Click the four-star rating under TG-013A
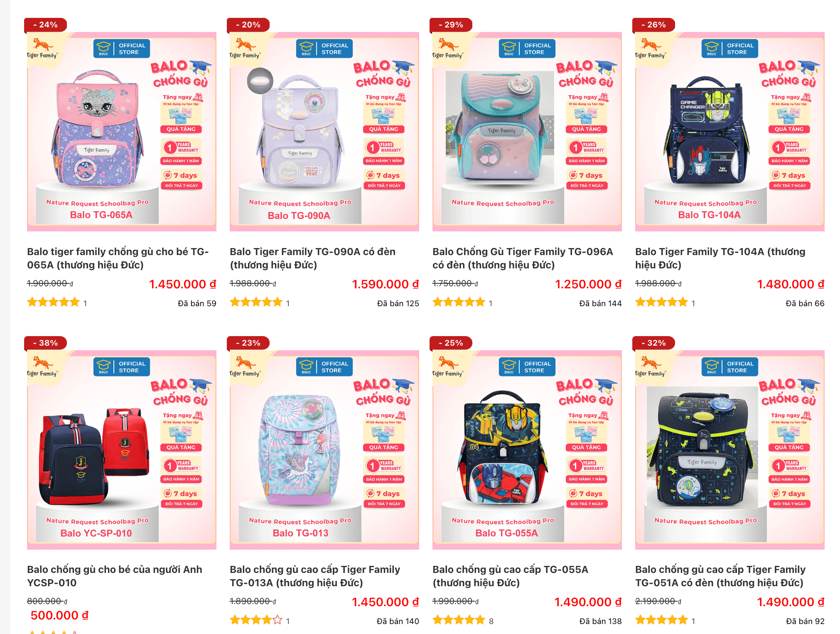This screenshot has height=634, width=840. pyautogui.click(x=256, y=620)
